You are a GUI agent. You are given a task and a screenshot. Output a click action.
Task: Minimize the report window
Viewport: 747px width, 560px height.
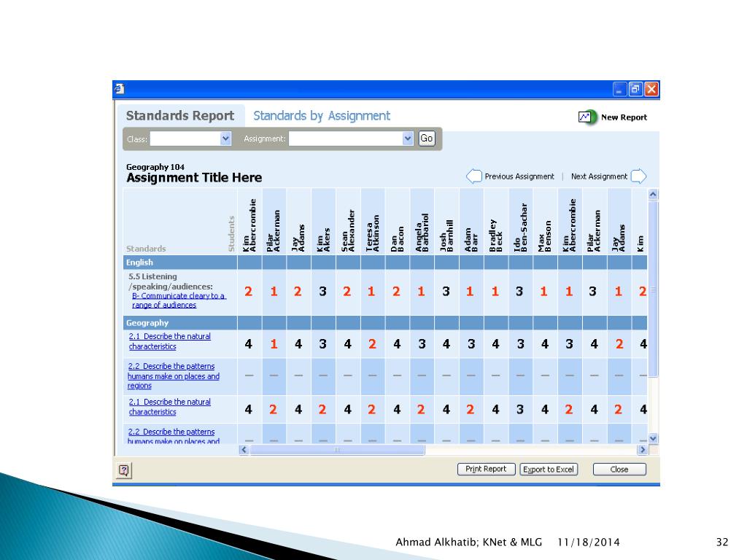click(619, 89)
